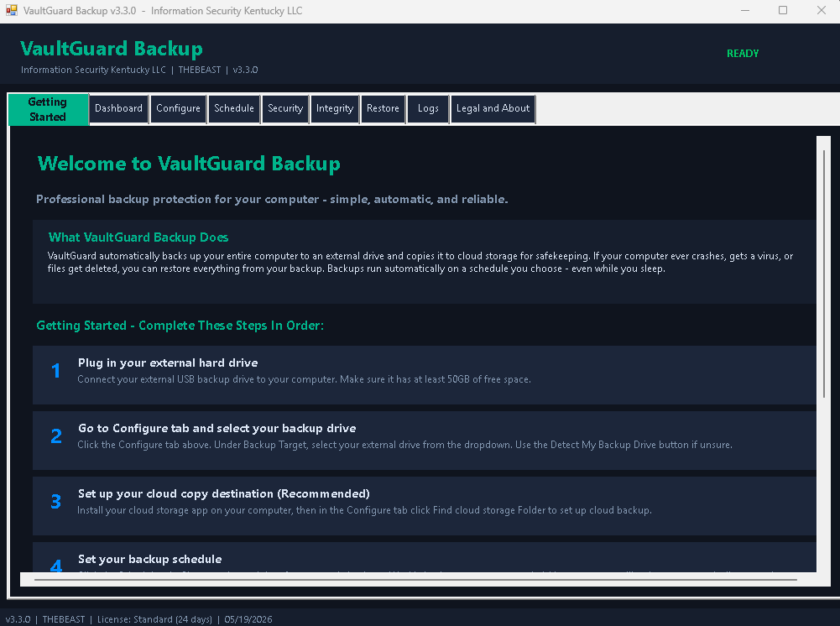This screenshot has height=626, width=840.
Task: Click step 1 'Plug in your external hard drive'
Action: click(168, 363)
